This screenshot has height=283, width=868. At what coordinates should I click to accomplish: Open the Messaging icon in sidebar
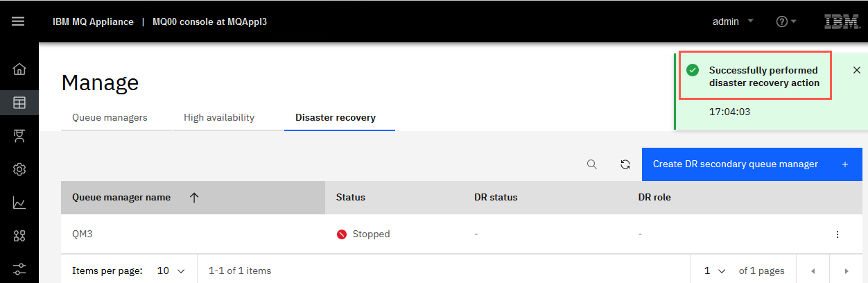(19, 136)
